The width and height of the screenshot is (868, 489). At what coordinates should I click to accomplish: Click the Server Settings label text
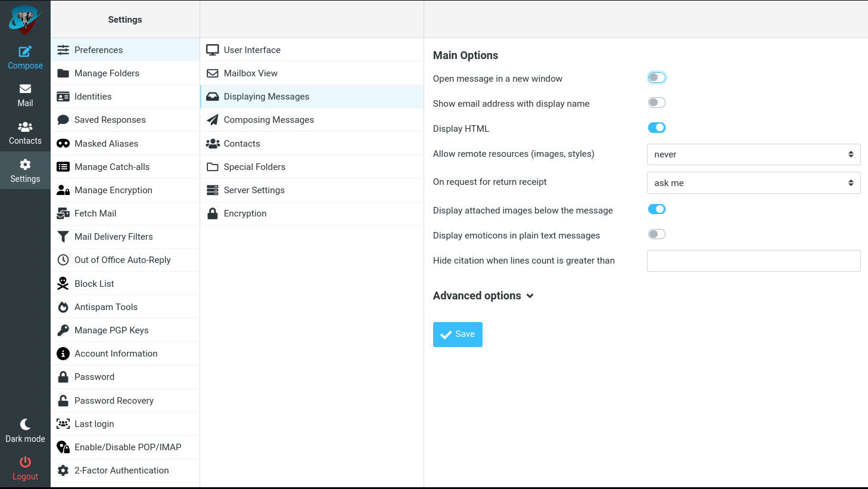tap(254, 190)
